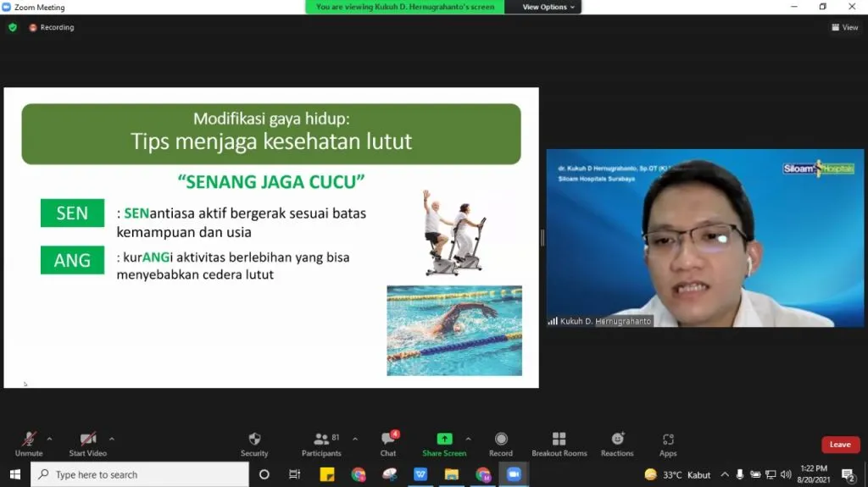Open the Chat panel

pos(388,445)
